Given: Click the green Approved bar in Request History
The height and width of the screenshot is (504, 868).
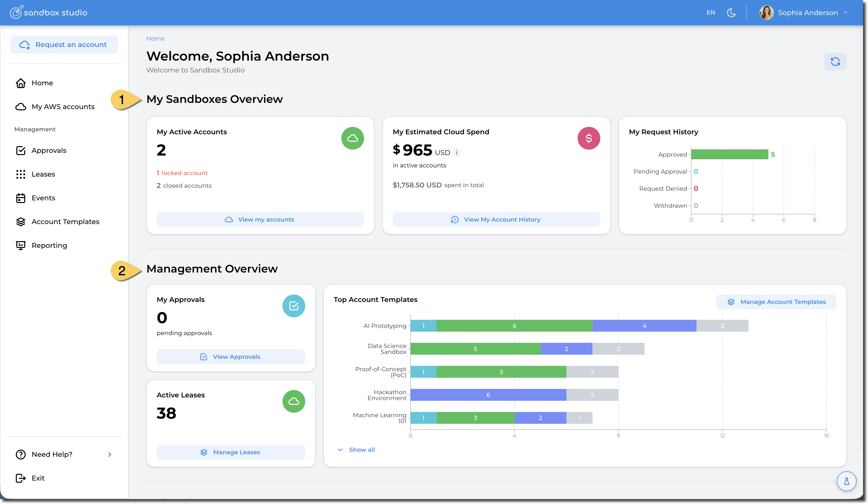Looking at the screenshot, I should 729,155.
